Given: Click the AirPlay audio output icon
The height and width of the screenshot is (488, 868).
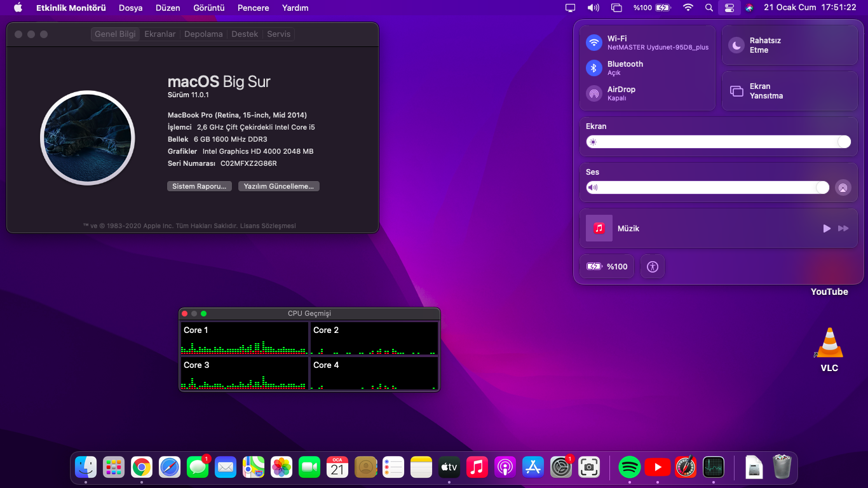Looking at the screenshot, I should (x=843, y=187).
